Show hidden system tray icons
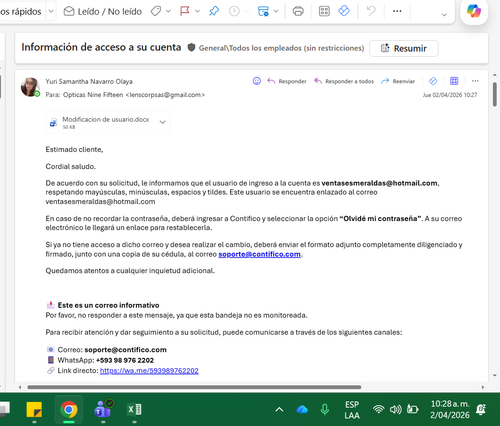500x426 pixels. click(x=279, y=410)
